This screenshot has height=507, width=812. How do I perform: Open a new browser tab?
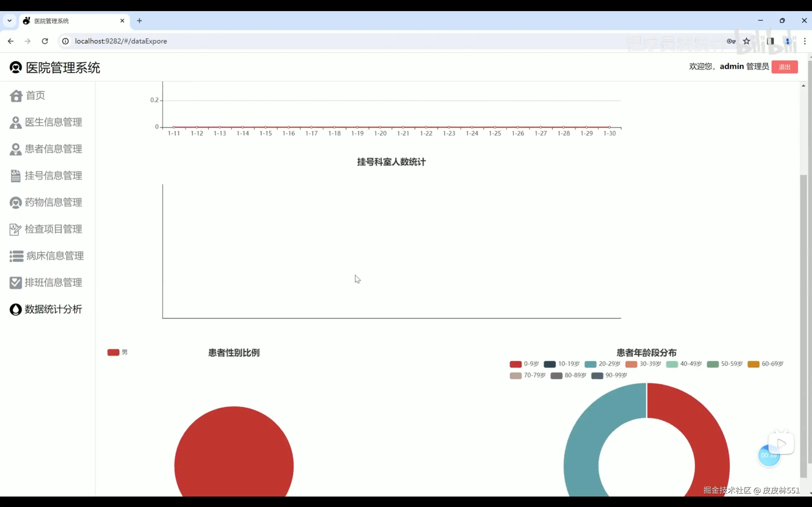tap(140, 21)
